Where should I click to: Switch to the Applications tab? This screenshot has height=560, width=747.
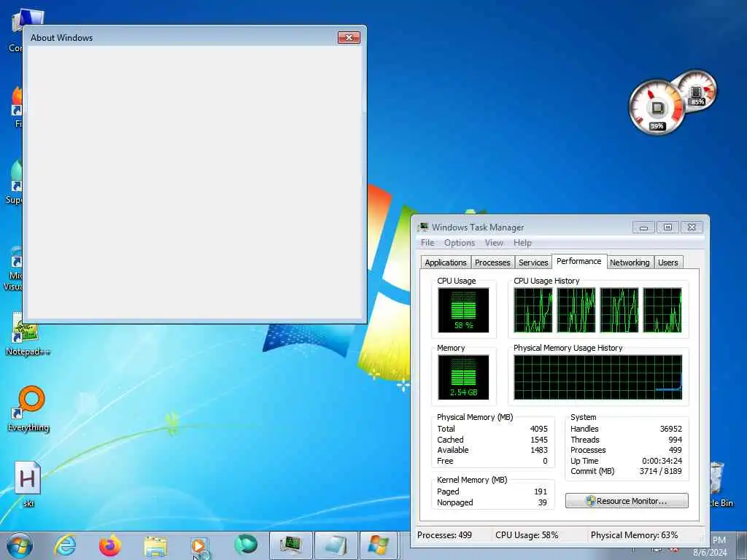[x=446, y=262]
